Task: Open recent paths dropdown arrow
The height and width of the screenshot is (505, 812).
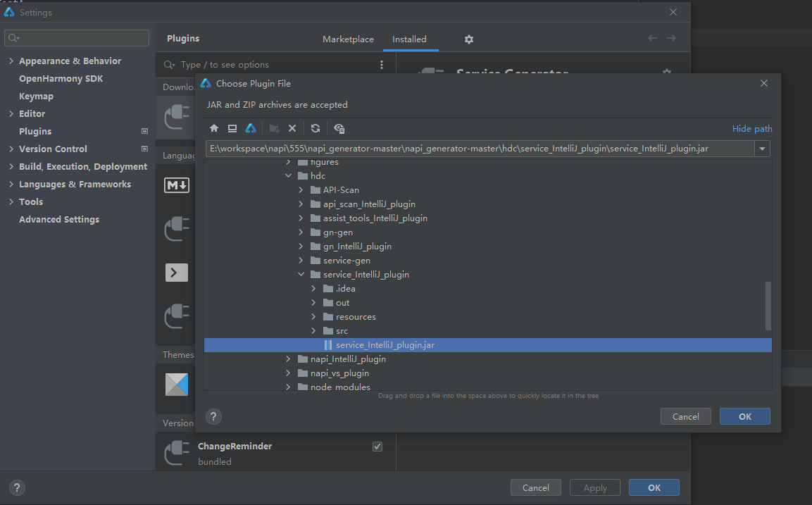Action: [x=762, y=149]
